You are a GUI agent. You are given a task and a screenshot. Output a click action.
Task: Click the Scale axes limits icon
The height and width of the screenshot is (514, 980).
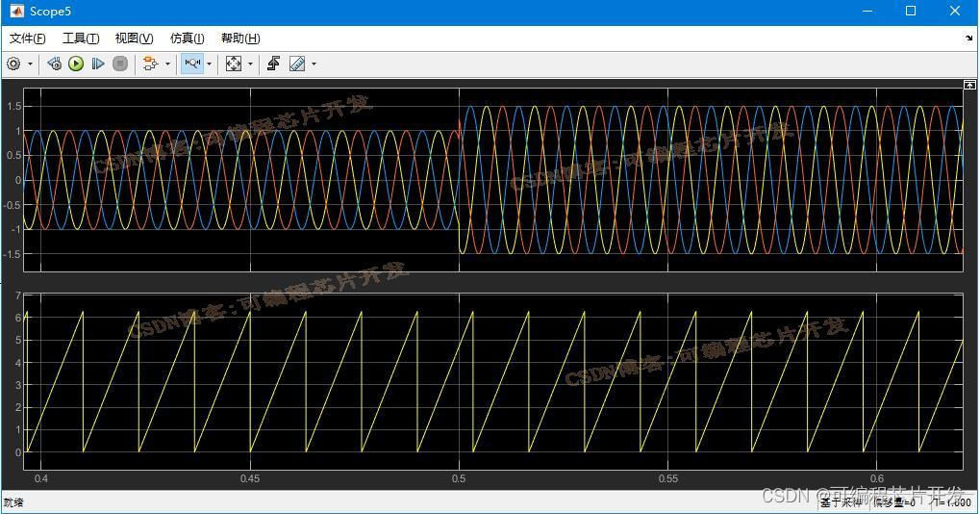[x=234, y=64]
